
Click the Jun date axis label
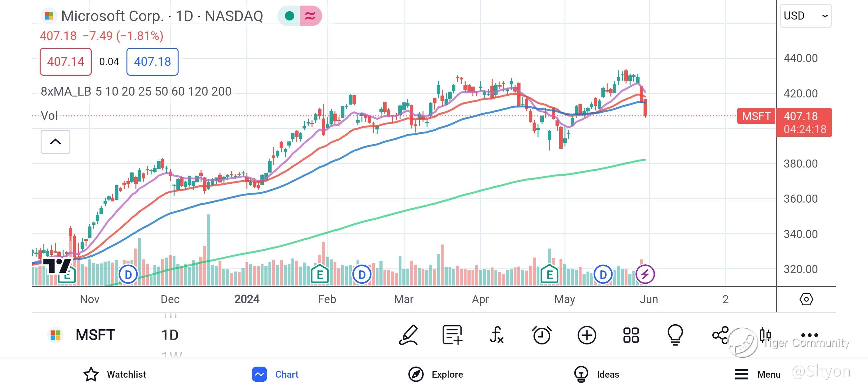pos(649,299)
